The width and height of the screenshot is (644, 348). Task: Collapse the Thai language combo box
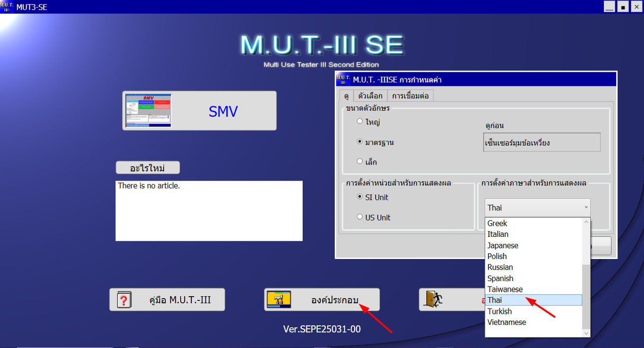click(x=538, y=207)
